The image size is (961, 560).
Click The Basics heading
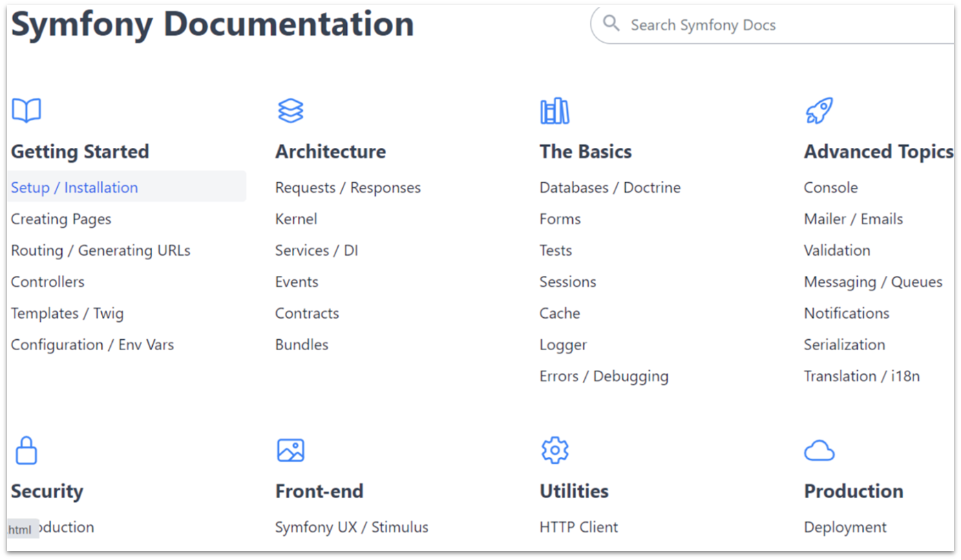pyautogui.click(x=586, y=151)
